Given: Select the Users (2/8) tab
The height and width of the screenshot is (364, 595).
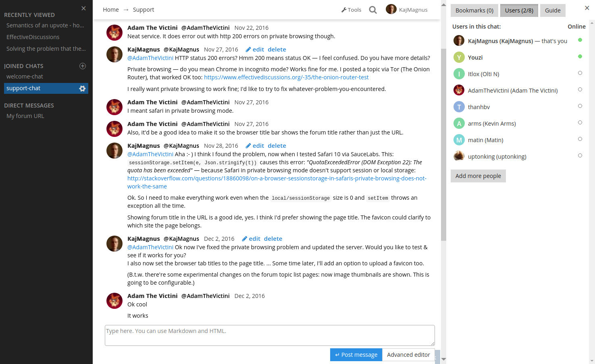Looking at the screenshot, I should click(x=519, y=10).
